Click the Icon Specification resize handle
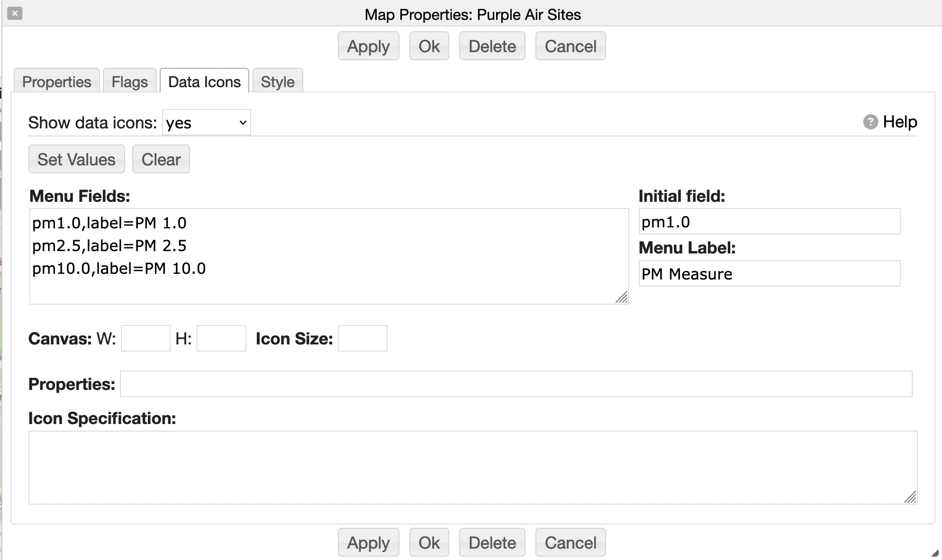942x560 pixels. [910, 497]
